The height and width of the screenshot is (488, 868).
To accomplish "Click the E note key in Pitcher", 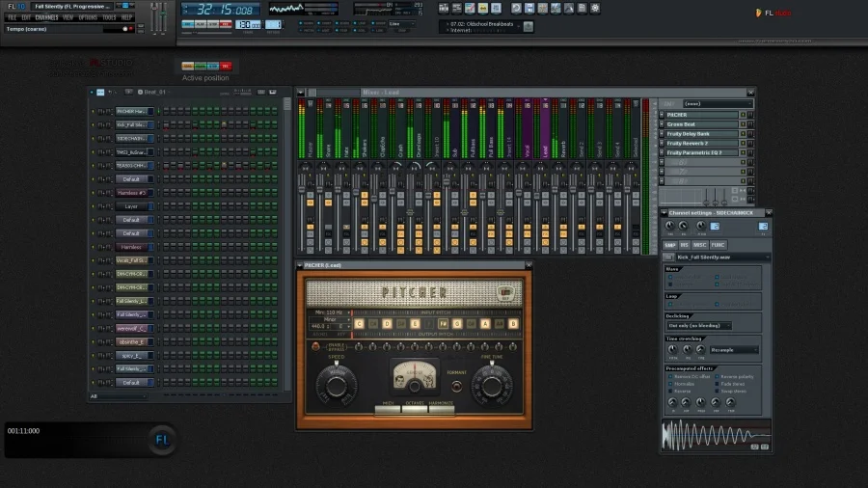I will [x=415, y=324].
